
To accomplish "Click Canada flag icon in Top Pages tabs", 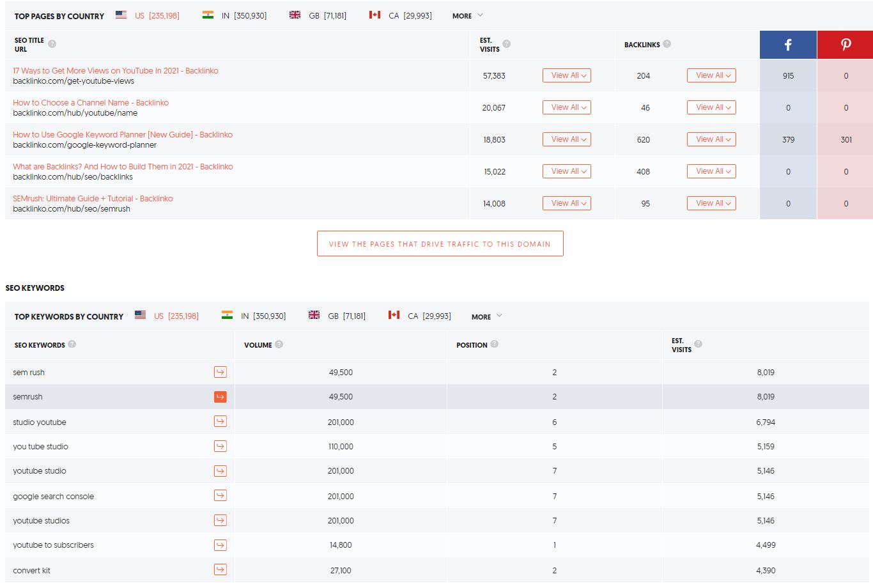I will coord(375,15).
